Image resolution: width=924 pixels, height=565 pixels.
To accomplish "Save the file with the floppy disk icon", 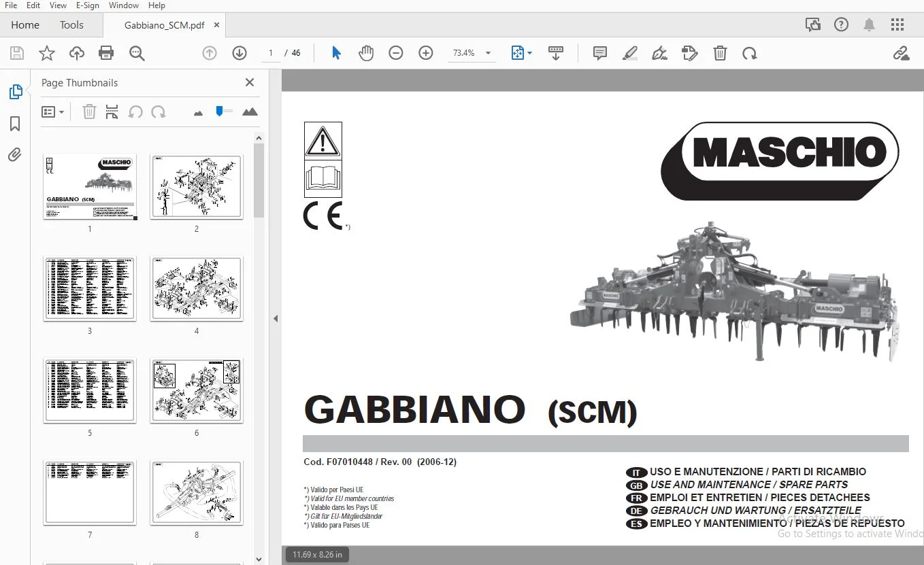I will pyautogui.click(x=17, y=53).
